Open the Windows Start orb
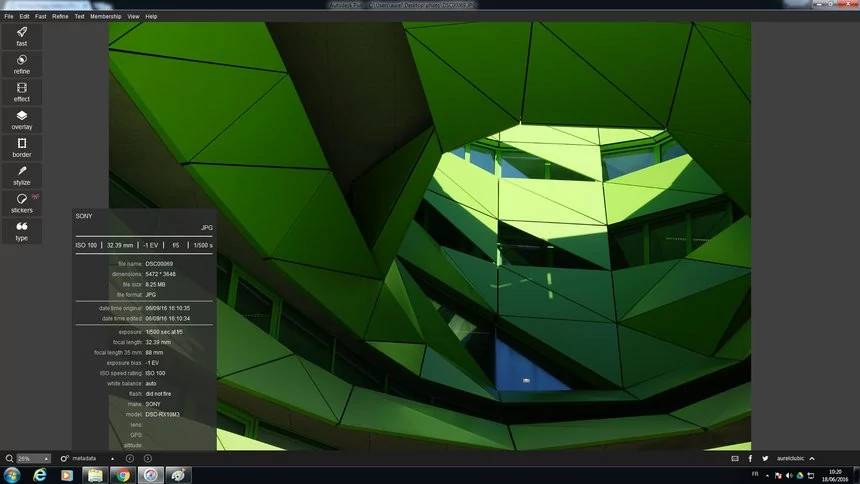This screenshot has width=860, height=484. point(12,475)
